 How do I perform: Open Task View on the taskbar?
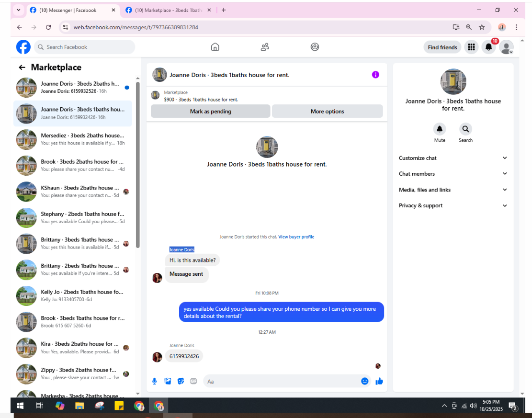39,406
